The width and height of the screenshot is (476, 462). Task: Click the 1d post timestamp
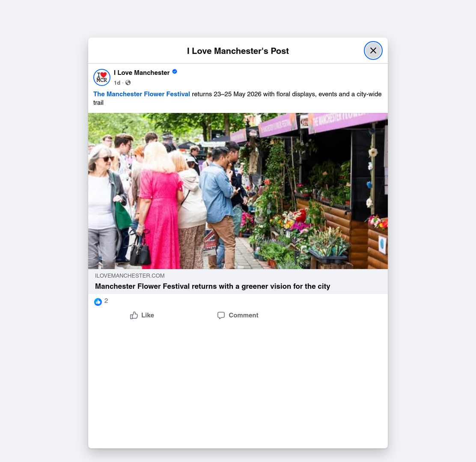(x=117, y=83)
